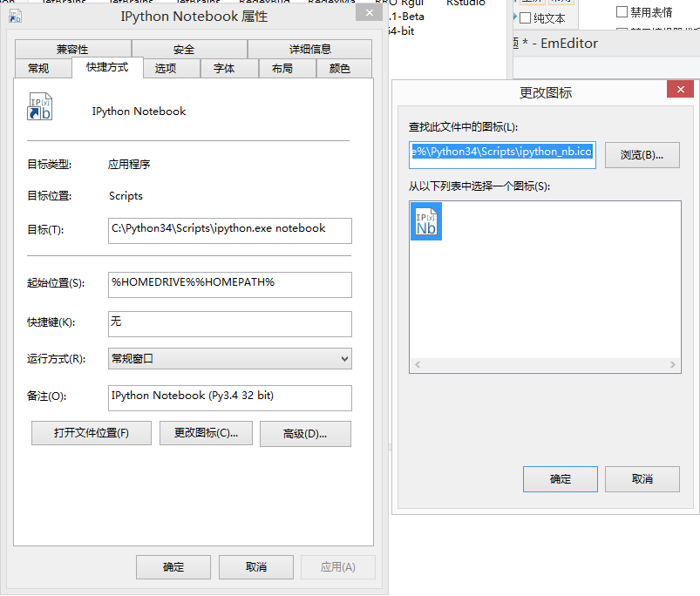700x596 pixels.
Task: Click 取消 in the 更改图标 dialog
Action: click(642, 479)
